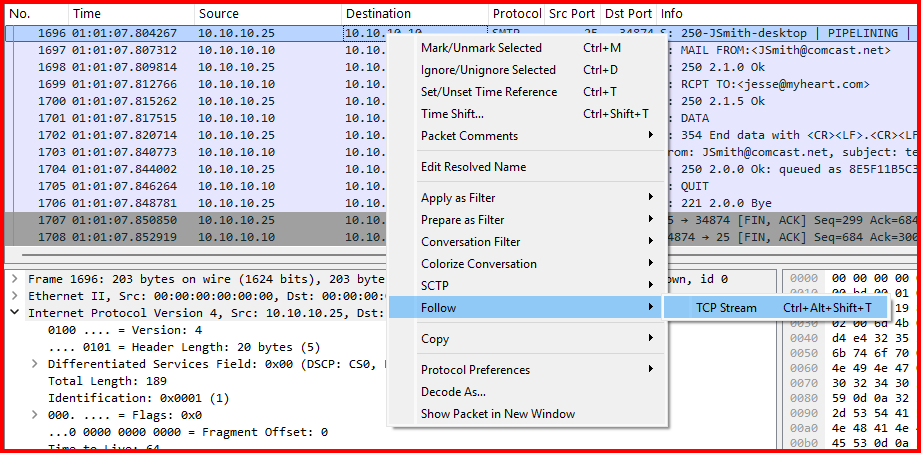This screenshot has width=921, height=453.
Task: Sort packets by the Time column header
Action: pyautogui.click(x=130, y=14)
